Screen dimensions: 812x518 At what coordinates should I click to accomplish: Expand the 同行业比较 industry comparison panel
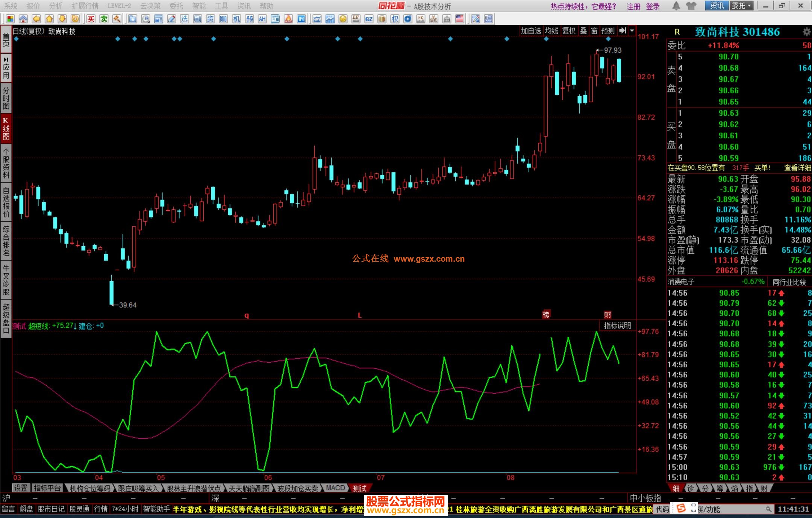pos(789,282)
